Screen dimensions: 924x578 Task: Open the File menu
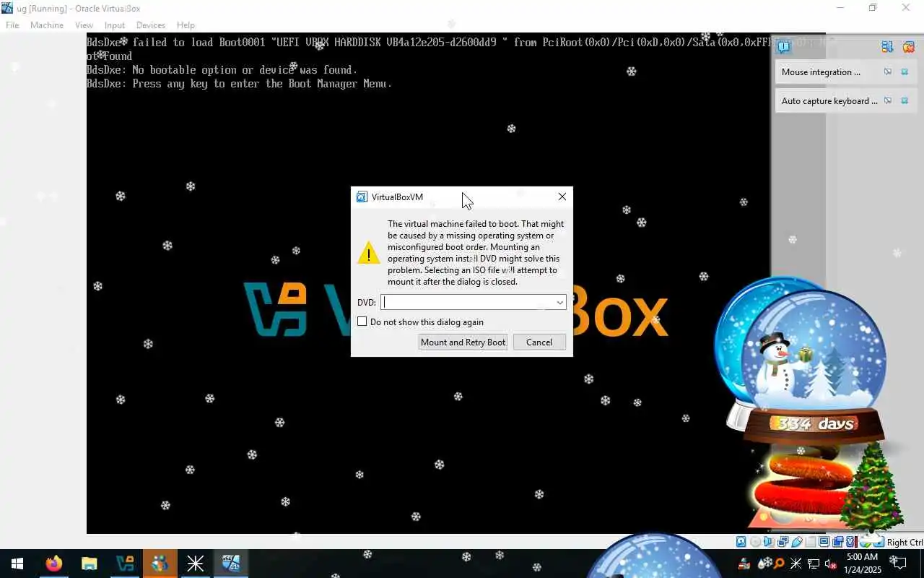12,25
